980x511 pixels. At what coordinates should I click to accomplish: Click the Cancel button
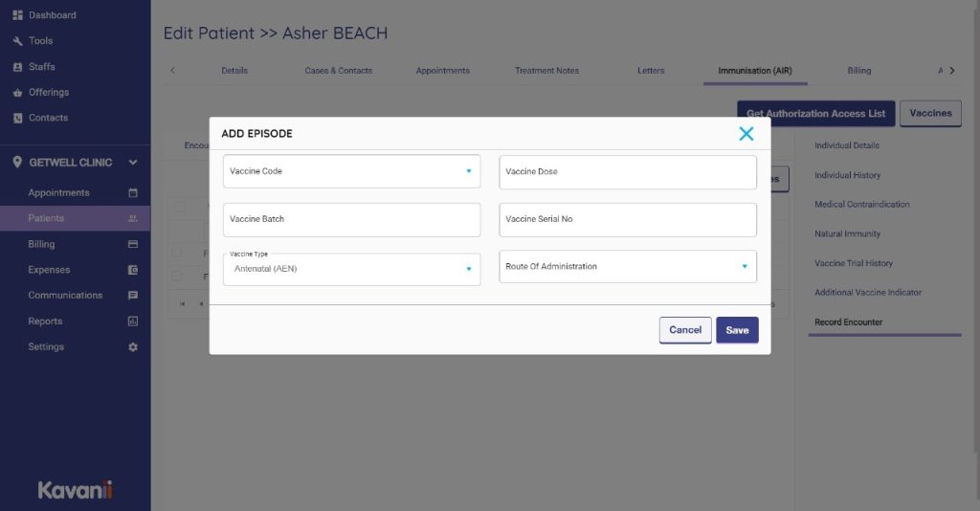coord(685,330)
